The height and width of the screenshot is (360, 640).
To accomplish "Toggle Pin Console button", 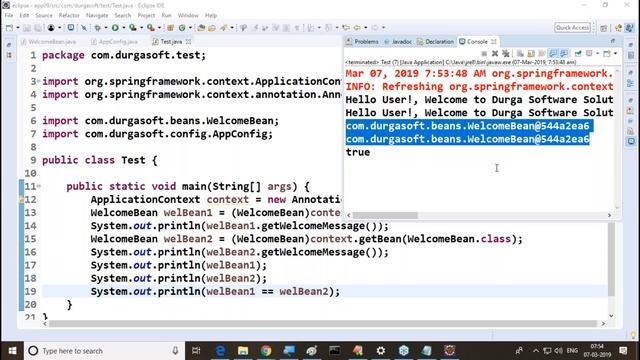I will 578,53.
